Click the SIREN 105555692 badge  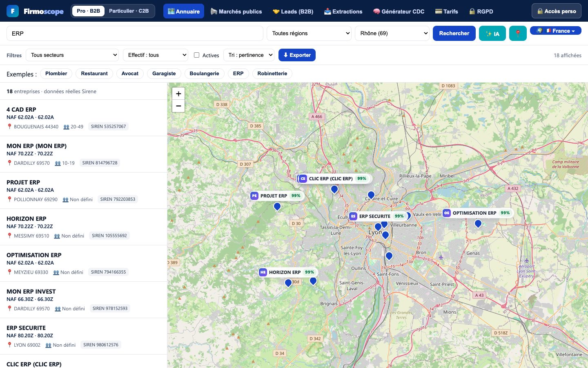pyautogui.click(x=109, y=236)
